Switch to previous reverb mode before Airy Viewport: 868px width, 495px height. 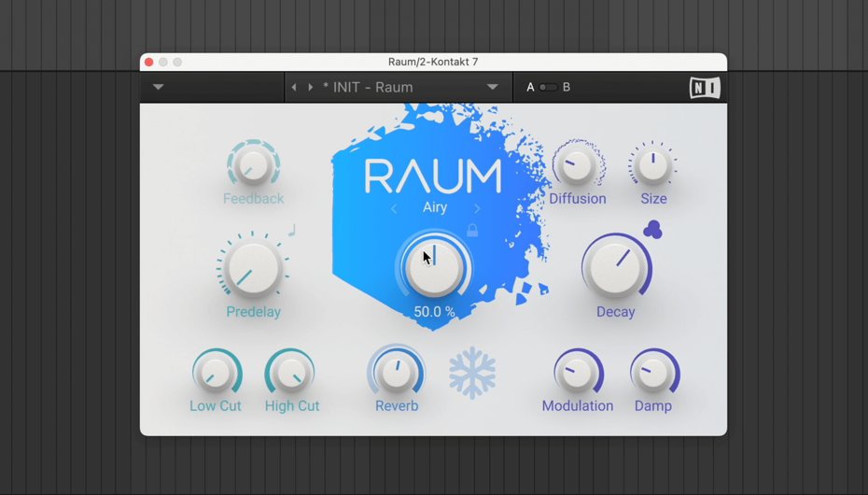394,208
